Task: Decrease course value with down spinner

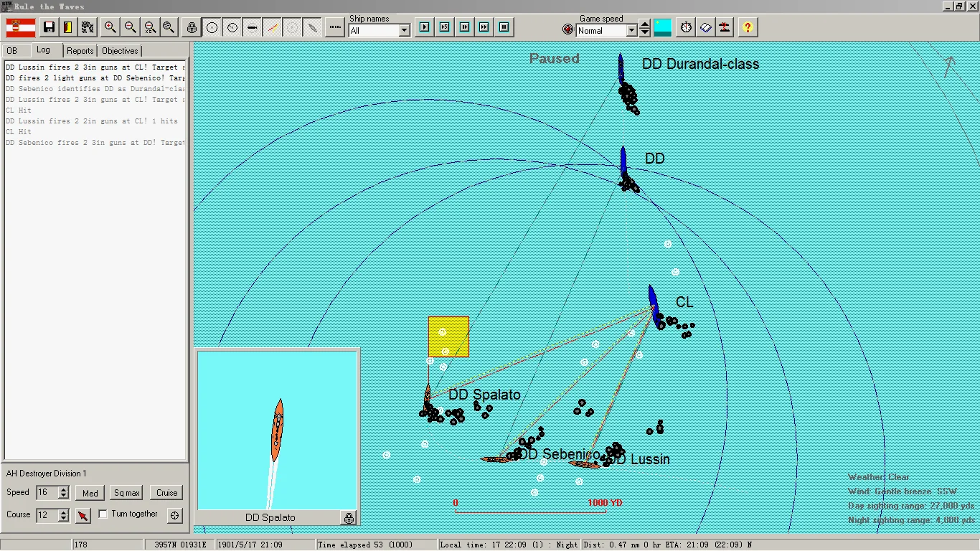Action: tap(64, 519)
